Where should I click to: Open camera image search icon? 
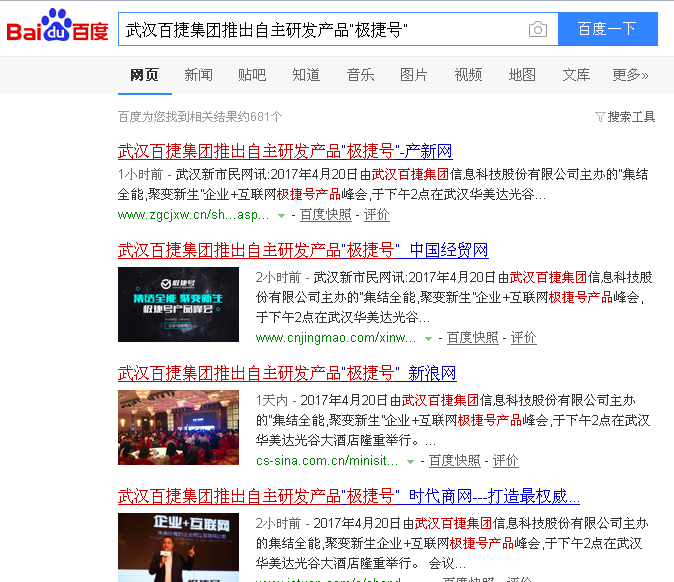[538, 29]
